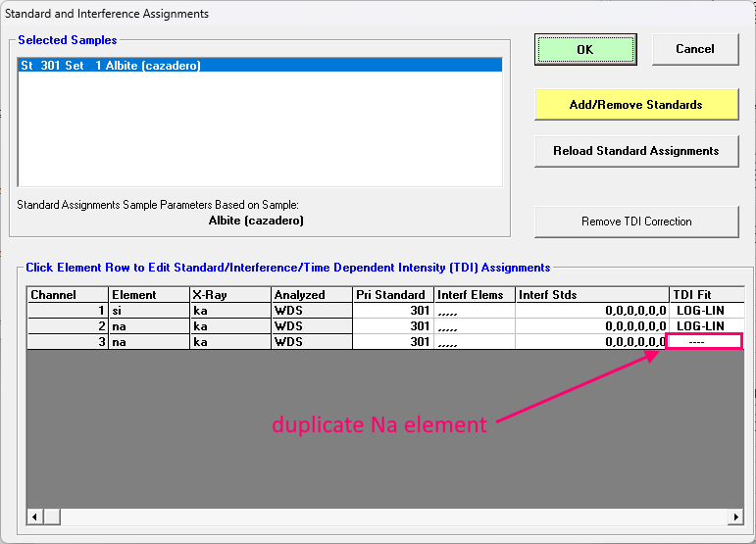Select the channel 3 duplicate na element cell

tap(147, 342)
